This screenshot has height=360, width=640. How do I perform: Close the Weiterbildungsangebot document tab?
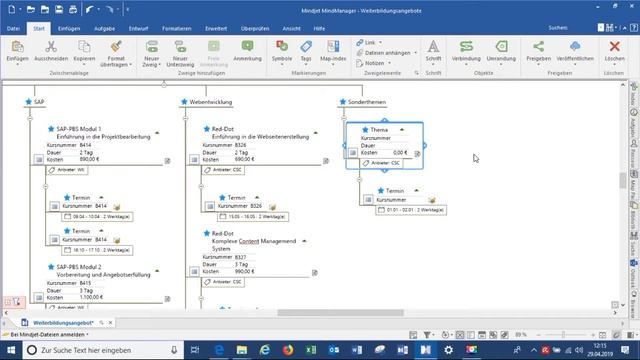pyautogui.click(x=110, y=322)
